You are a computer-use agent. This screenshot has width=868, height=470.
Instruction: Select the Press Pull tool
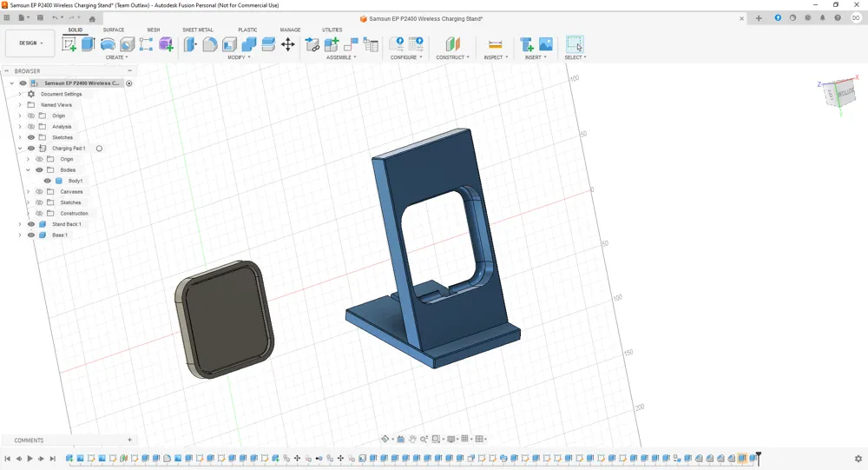(190, 44)
